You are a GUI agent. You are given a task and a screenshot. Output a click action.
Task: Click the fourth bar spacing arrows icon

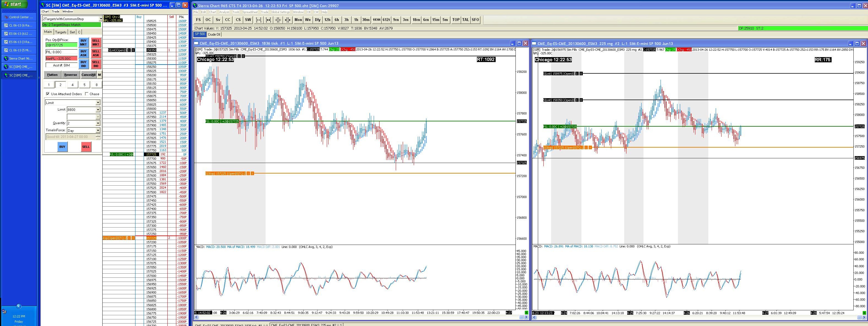[x=287, y=20]
